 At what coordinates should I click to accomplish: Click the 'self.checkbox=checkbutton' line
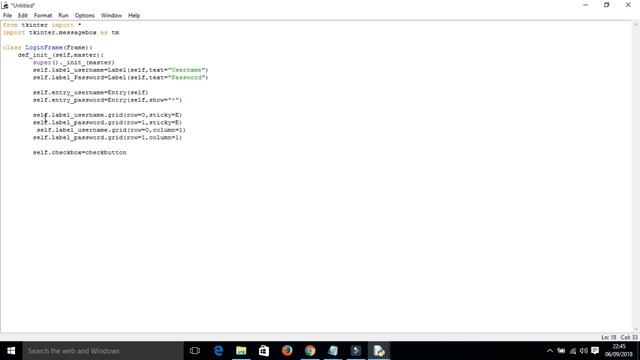click(x=80, y=152)
